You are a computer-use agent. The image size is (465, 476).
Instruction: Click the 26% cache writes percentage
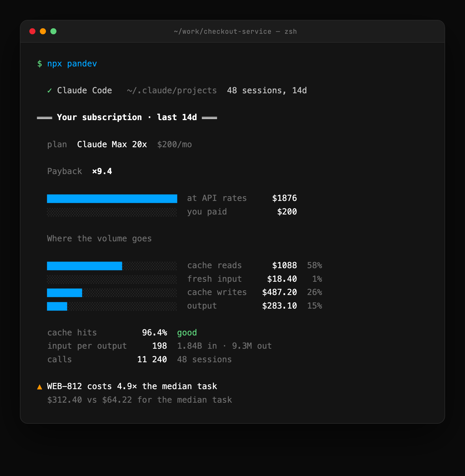click(315, 292)
